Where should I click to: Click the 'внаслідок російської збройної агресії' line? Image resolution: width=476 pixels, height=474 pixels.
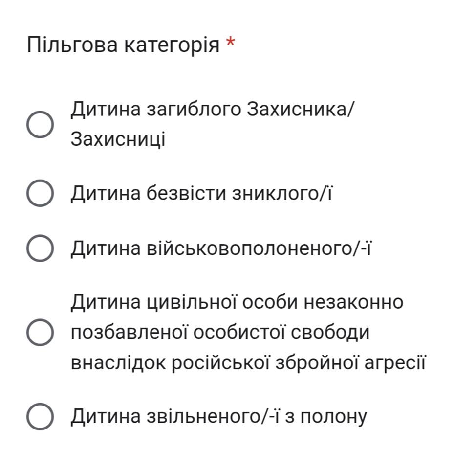coord(248,363)
